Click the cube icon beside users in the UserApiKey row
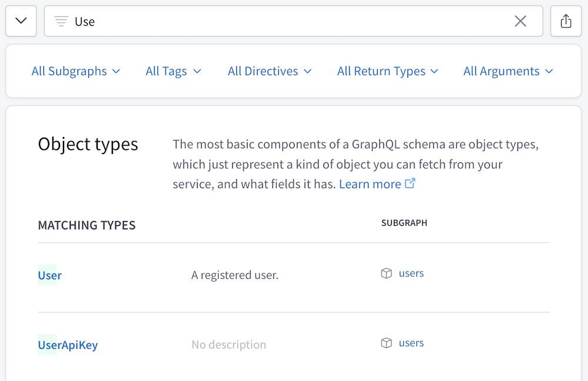The height and width of the screenshot is (381, 588). coord(386,343)
